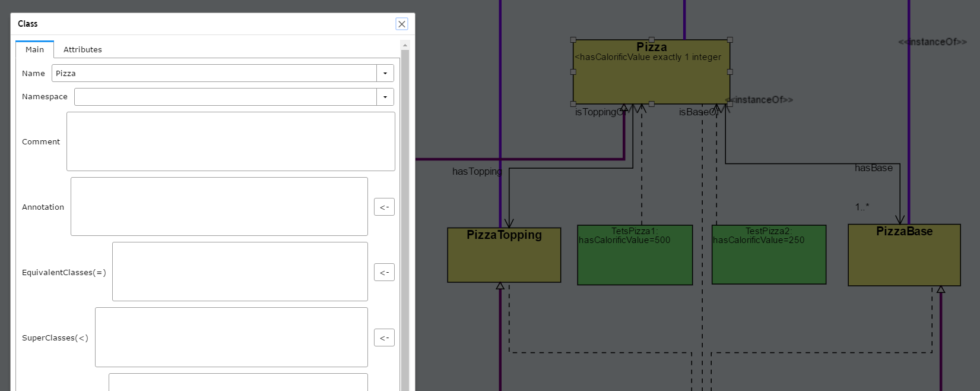Click the Namespace input field
Image resolution: width=980 pixels, height=391 pixels.
(225, 97)
